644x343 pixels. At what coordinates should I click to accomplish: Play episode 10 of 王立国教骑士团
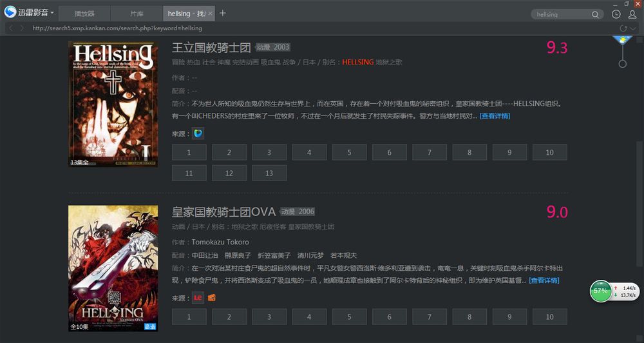[550, 152]
